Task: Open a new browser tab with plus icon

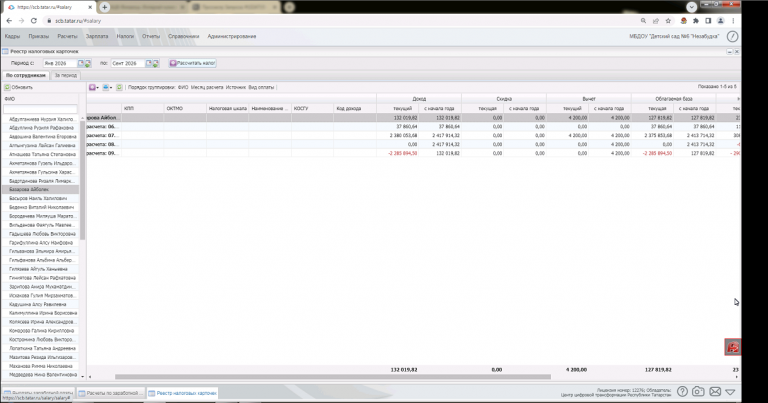Action: click(x=104, y=7)
